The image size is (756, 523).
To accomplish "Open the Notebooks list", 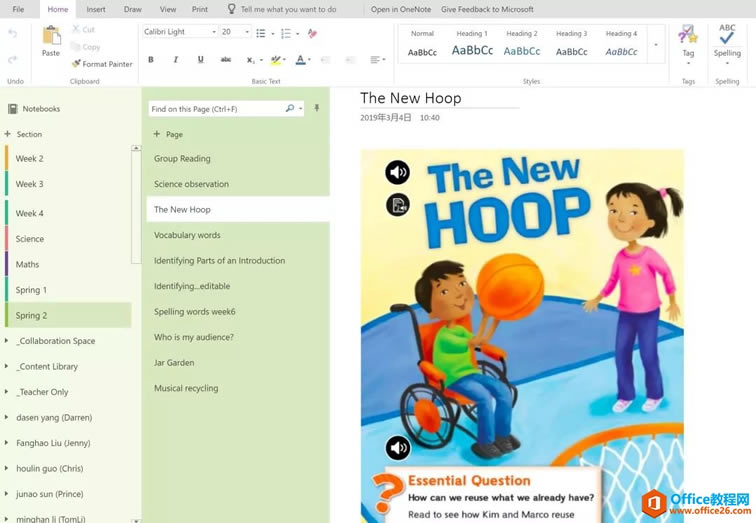I will [34, 109].
